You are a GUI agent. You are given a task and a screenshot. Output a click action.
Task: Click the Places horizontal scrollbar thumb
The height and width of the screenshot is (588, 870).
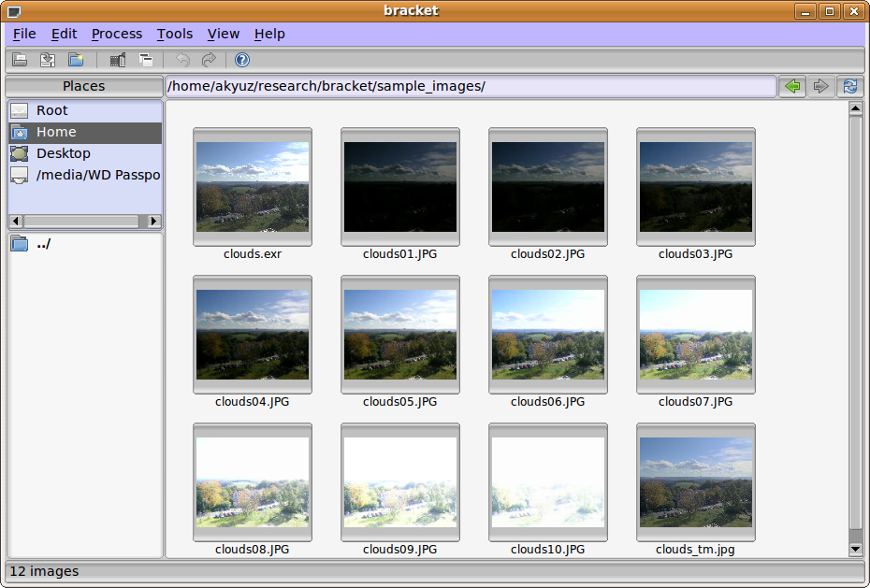(x=81, y=222)
